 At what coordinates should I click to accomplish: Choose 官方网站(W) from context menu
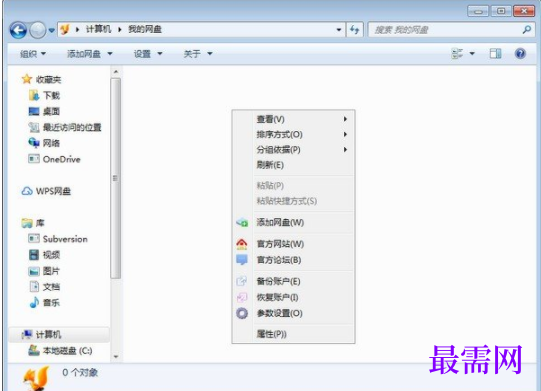coord(294,244)
